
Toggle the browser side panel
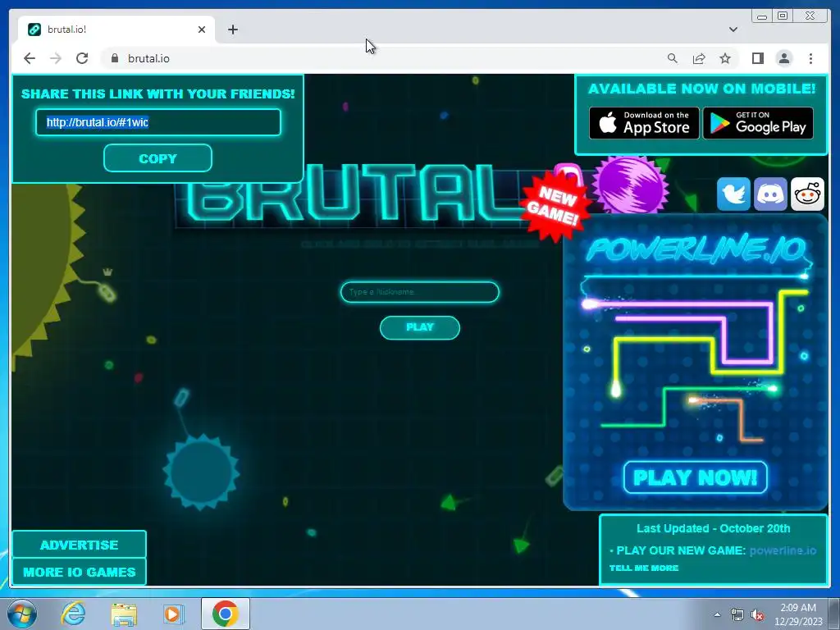pyautogui.click(x=757, y=58)
